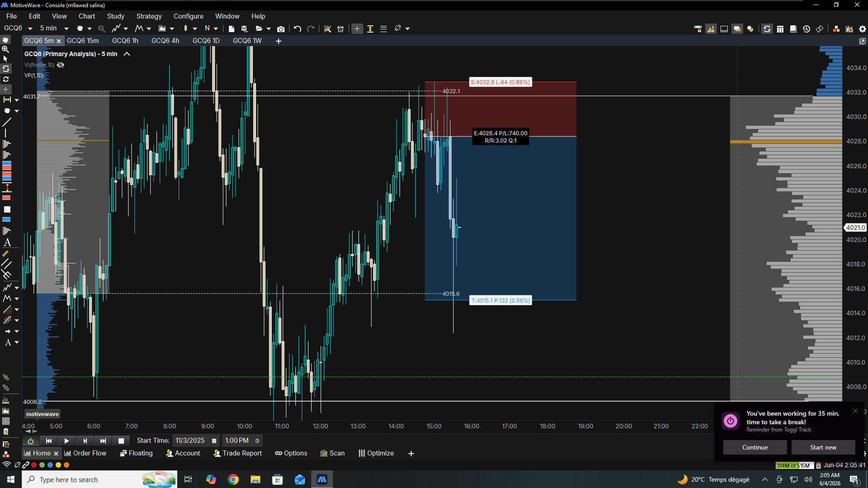Open the Optimize page tab

(376, 453)
